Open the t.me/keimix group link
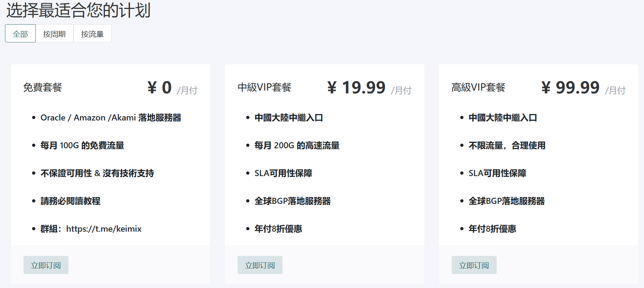This screenshot has width=644, height=288. pos(104,229)
